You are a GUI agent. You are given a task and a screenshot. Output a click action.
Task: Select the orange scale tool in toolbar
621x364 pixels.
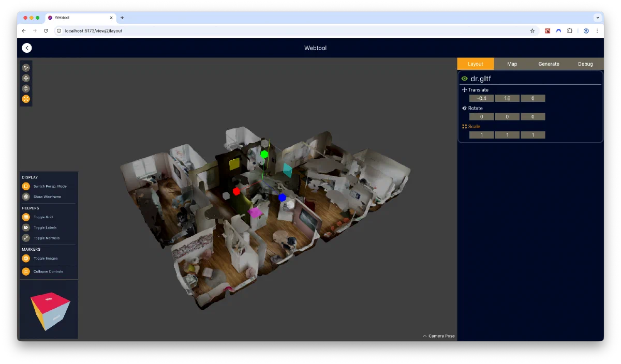26,99
